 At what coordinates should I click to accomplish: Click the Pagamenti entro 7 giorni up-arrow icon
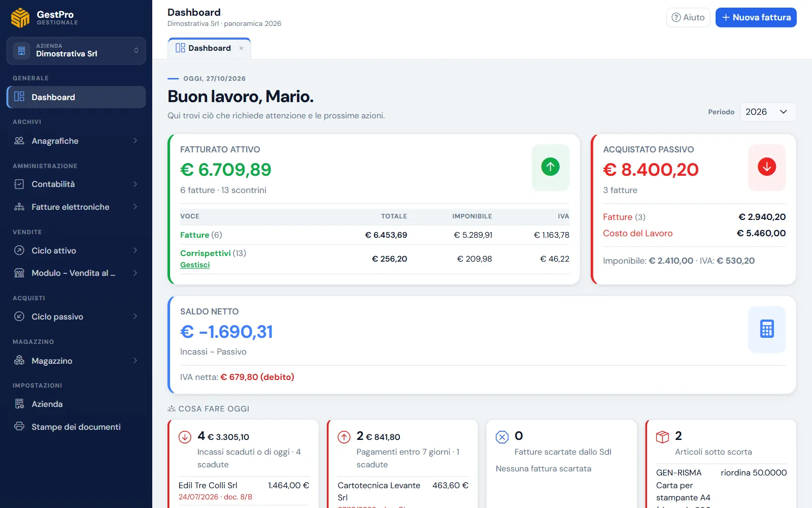[344, 437]
